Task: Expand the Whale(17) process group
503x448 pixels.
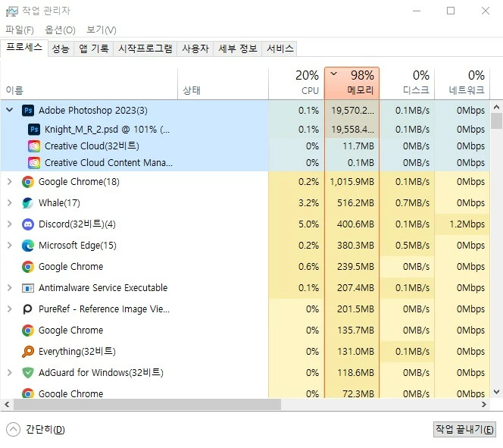Action: [x=10, y=203]
